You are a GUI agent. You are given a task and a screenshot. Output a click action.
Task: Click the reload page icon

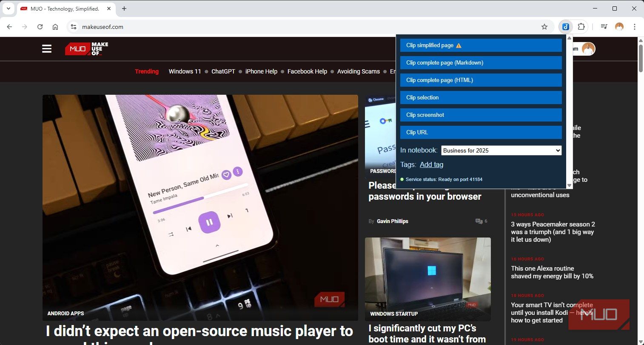pyautogui.click(x=40, y=27)
